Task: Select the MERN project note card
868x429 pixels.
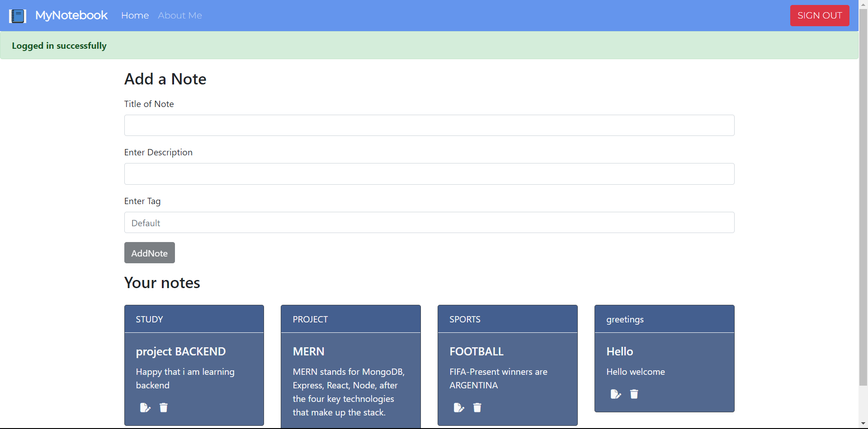Action: point(350,366)
